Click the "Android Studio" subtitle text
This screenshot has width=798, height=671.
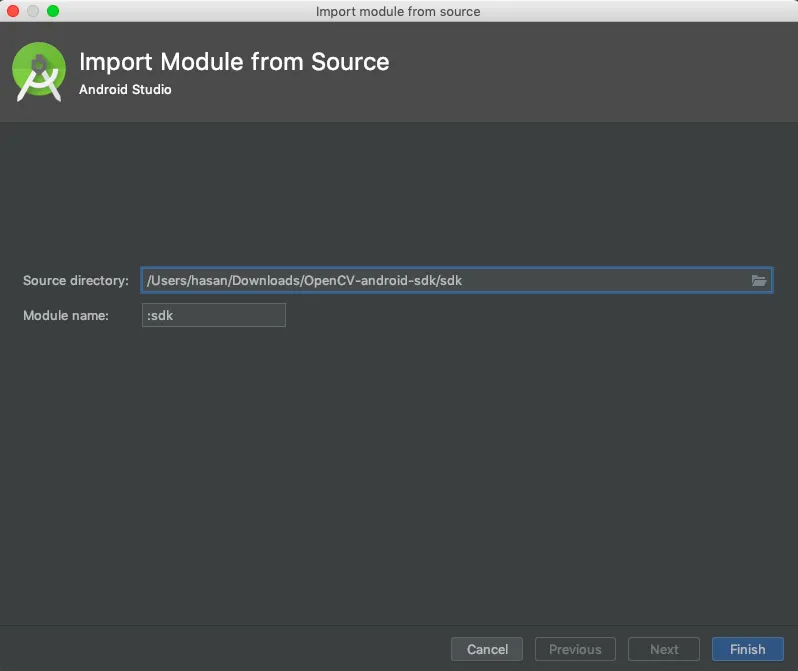pyautogui.click(x=125, y=90)
